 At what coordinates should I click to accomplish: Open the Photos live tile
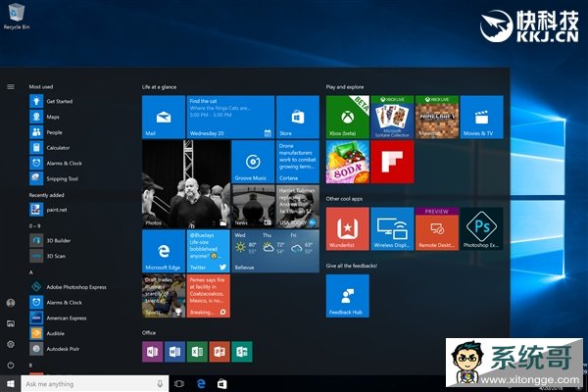[x=186, y=184]
